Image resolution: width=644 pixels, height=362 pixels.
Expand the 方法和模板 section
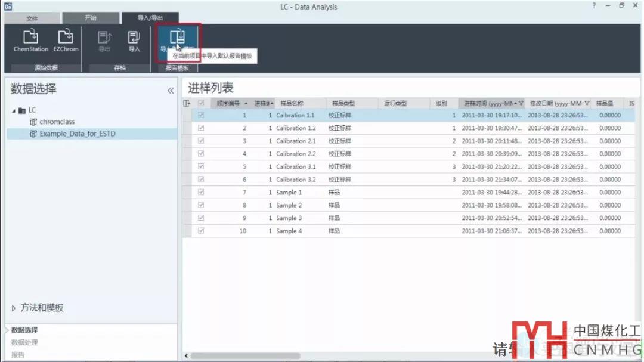pos(14,308)
